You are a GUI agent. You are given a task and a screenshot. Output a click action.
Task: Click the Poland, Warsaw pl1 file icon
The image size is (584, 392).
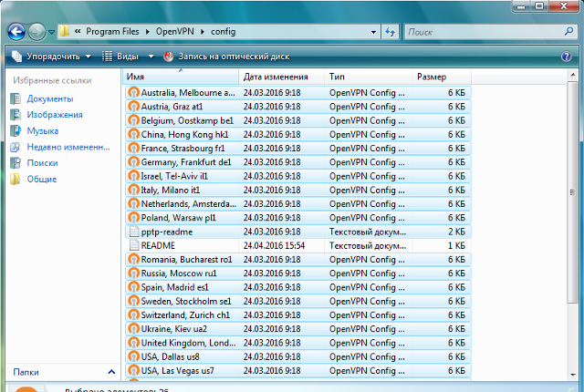[133, 218]
